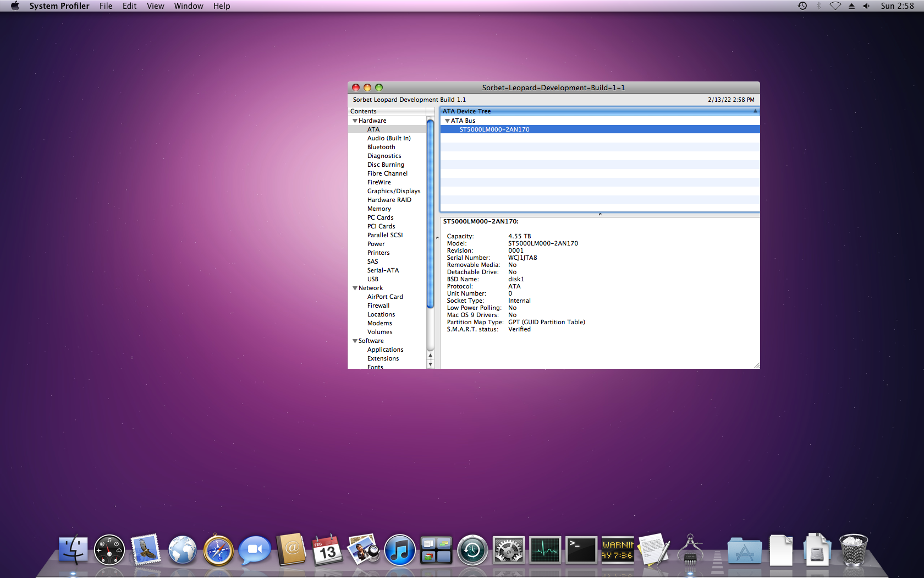Click System Profiler icon in Dock
This screenshot has width=924, height=578.
point(690,550)
